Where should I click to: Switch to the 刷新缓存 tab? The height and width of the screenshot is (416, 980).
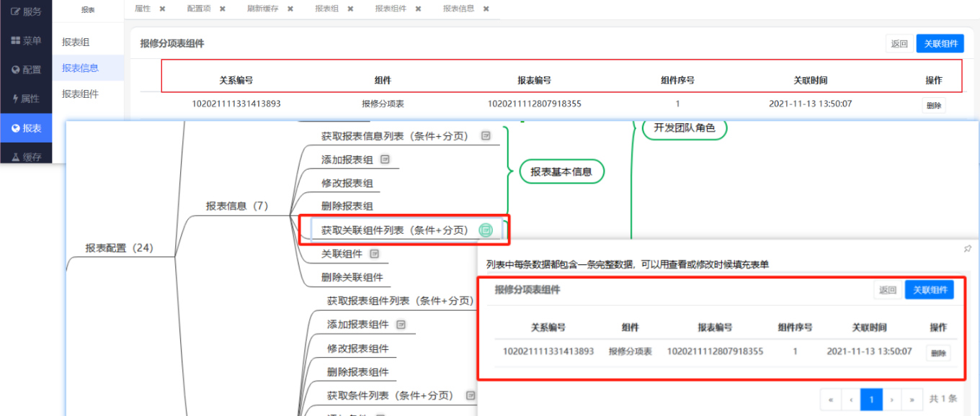263,9
